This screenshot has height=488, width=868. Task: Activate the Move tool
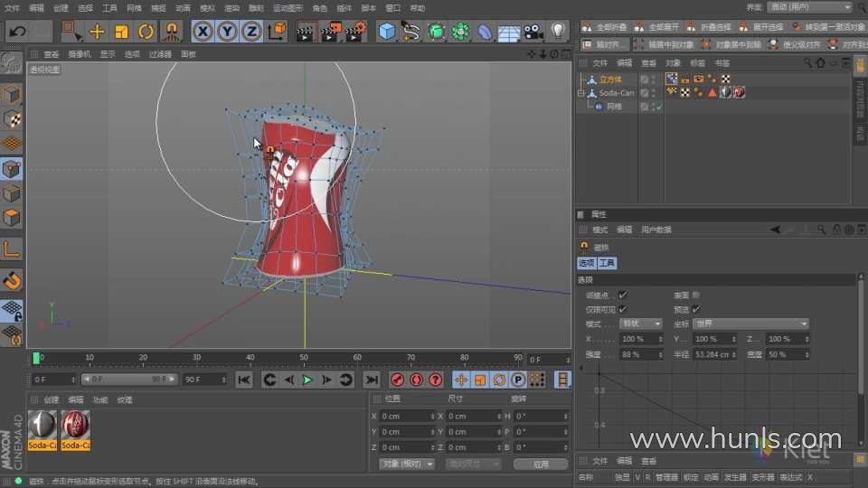(97, 31)
